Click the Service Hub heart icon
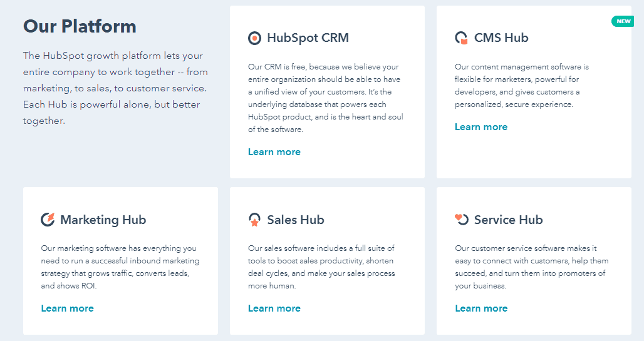644x341 pixels. [x=462, y=219]
